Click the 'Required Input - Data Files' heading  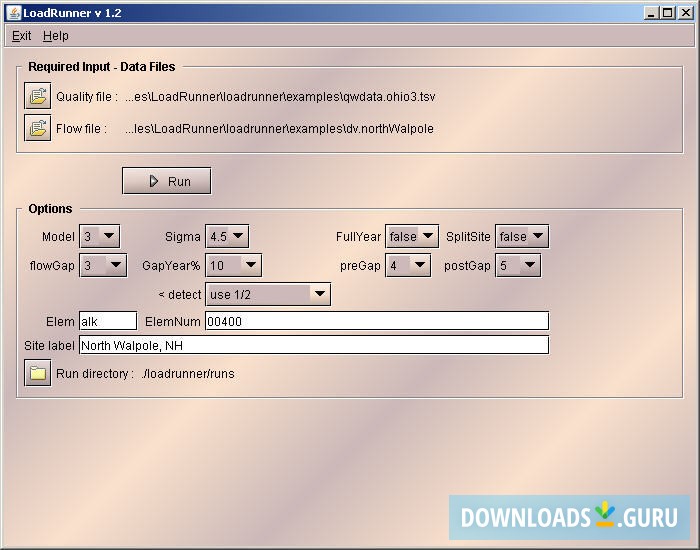(x=102, y=67)
